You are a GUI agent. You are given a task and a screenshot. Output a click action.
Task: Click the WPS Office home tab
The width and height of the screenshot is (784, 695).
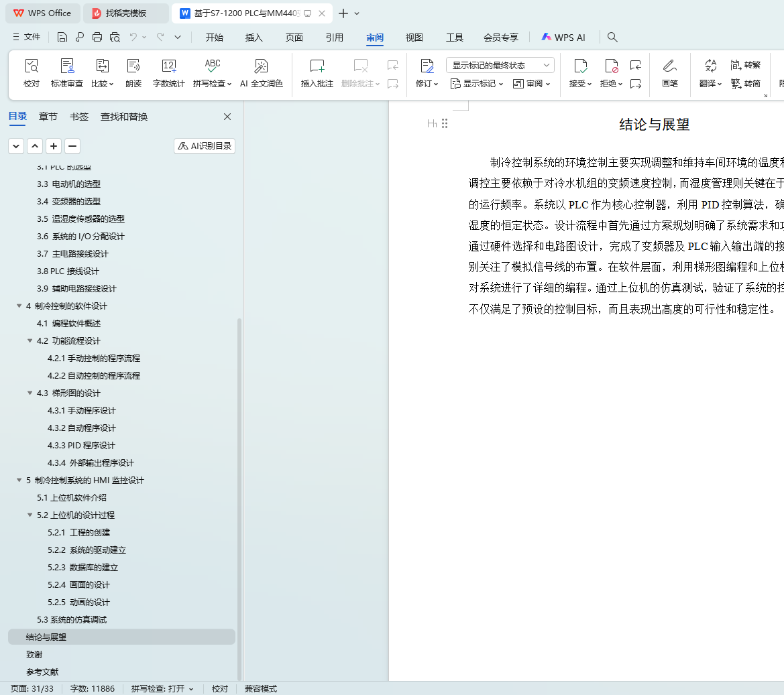click(42, 13)
